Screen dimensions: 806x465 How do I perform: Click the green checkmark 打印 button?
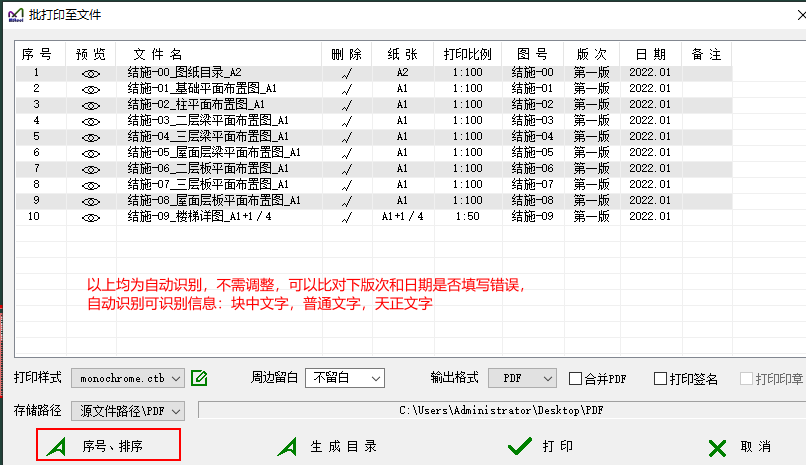tap(540, 447)
